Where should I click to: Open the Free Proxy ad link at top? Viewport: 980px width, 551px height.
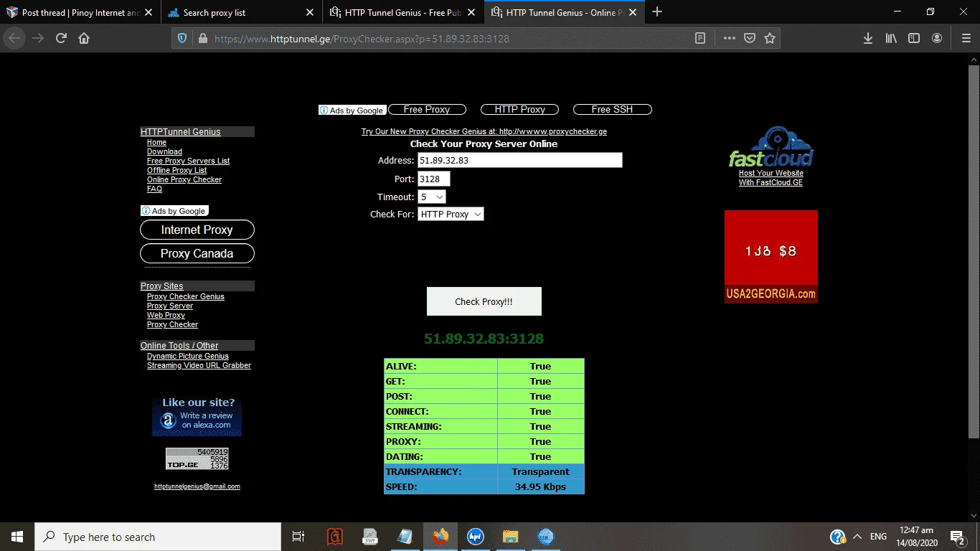(x=427, y=110)
